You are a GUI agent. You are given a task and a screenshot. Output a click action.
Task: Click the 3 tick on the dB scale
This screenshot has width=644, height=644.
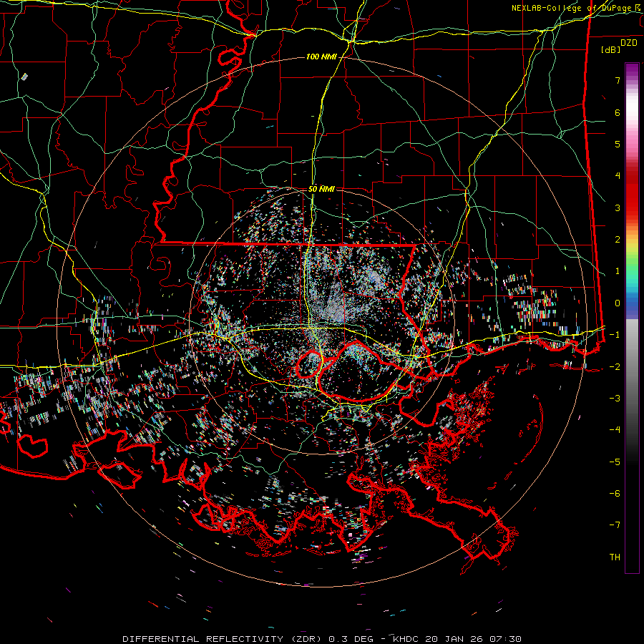pyautogui.click(x=618, y=208)
